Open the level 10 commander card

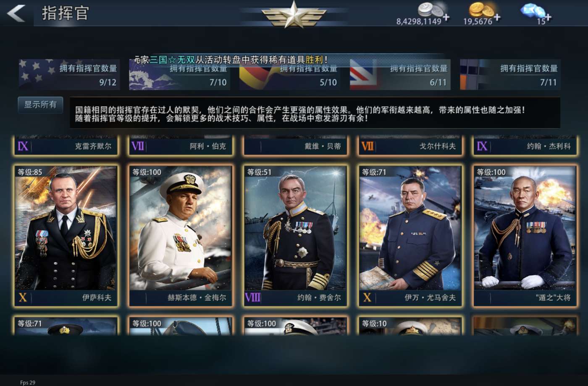point(410,326)
